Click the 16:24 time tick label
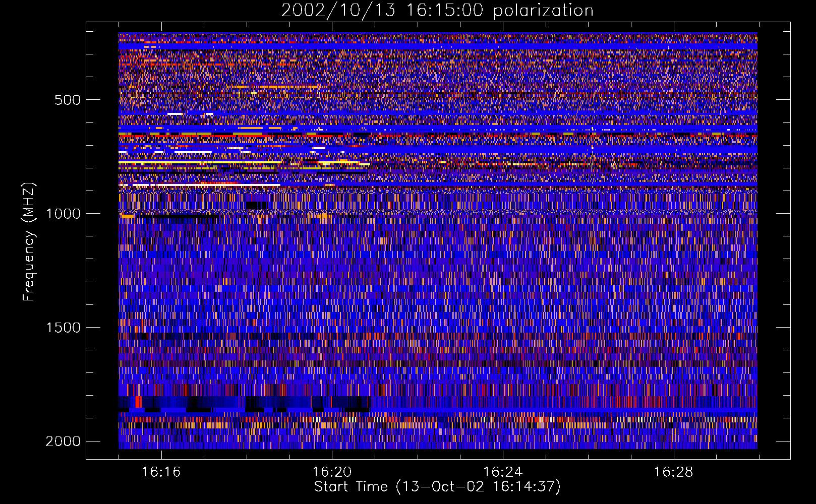816x504 pixels. (x=503, y=472)
